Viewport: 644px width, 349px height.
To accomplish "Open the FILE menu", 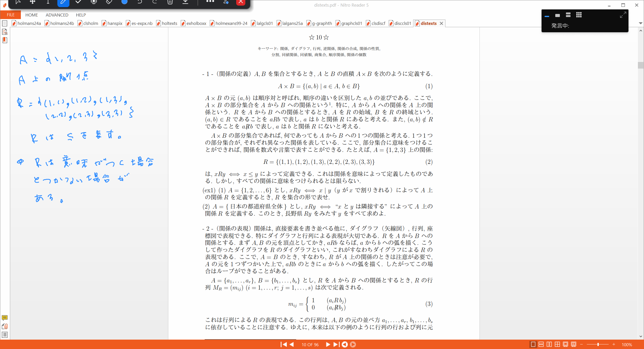I will (x=10, y=15).
